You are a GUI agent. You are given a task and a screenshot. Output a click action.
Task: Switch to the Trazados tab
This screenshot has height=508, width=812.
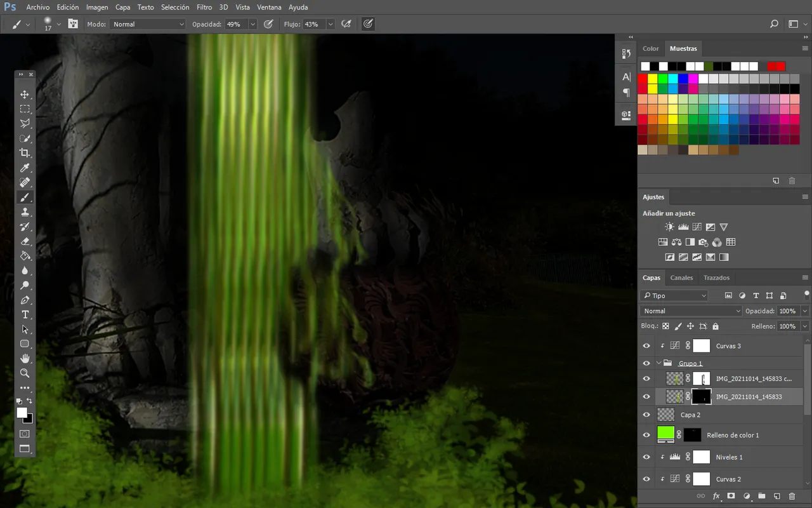[716, 277]
